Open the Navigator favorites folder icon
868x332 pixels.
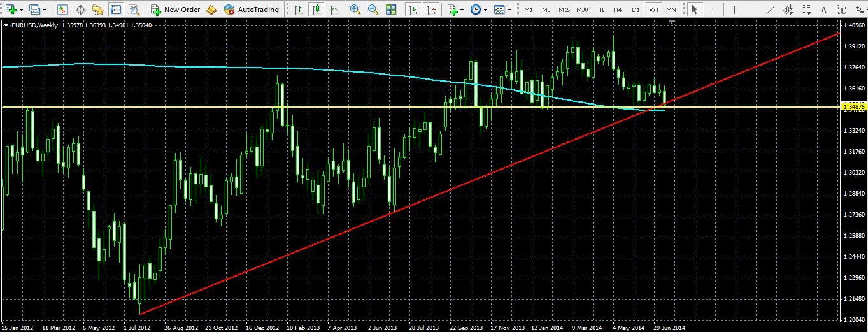tap(97, 10)
